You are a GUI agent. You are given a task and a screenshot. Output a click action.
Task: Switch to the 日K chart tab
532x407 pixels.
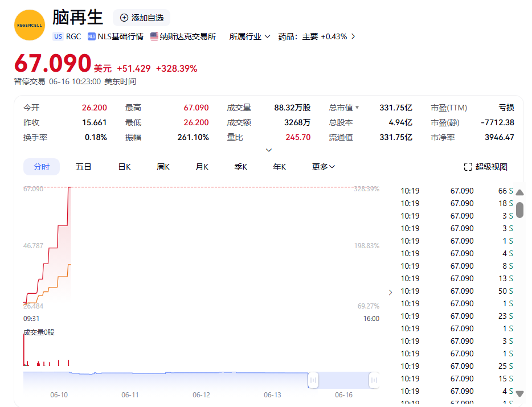click(124, 167)
